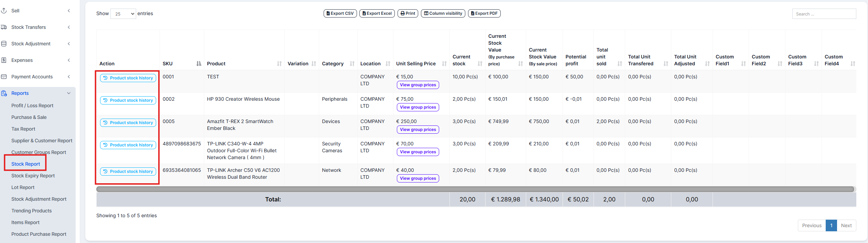This screenshot has width=868, height=243.
Task: Click the Stock Transfers truck icon
Action: click(x=4, y=27)
